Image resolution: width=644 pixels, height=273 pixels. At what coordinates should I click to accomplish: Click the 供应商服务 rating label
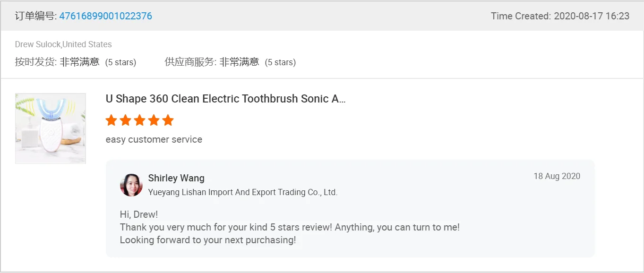tap(190, 62)
